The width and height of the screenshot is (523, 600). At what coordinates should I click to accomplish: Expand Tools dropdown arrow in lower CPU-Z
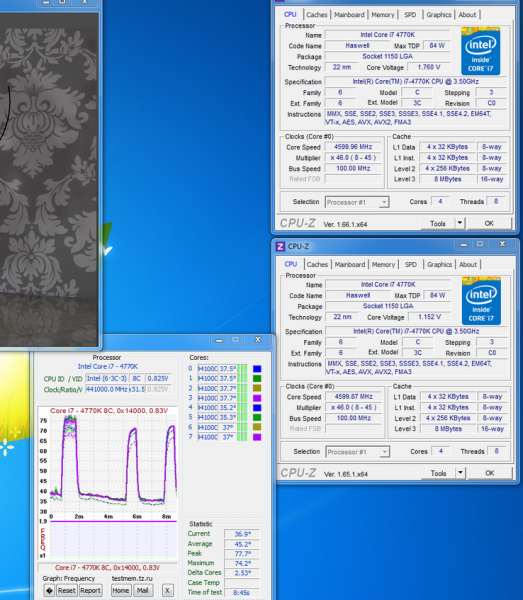tap(460, 473)
